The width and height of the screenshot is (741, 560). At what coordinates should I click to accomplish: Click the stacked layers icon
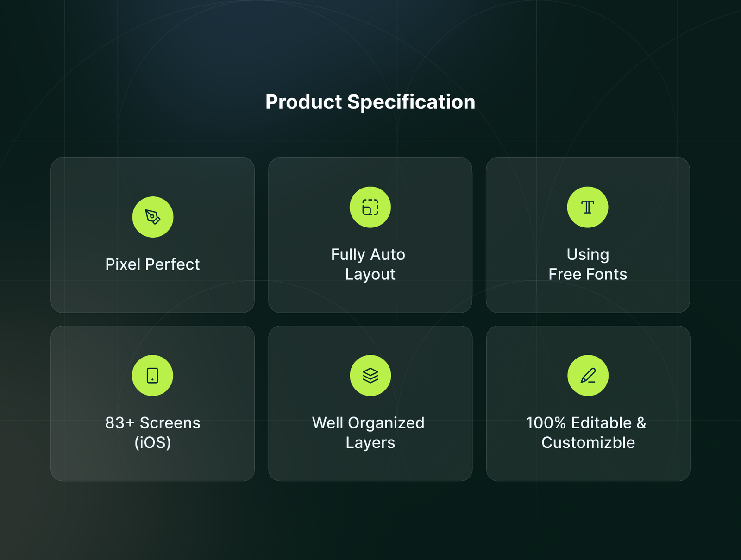370,375
